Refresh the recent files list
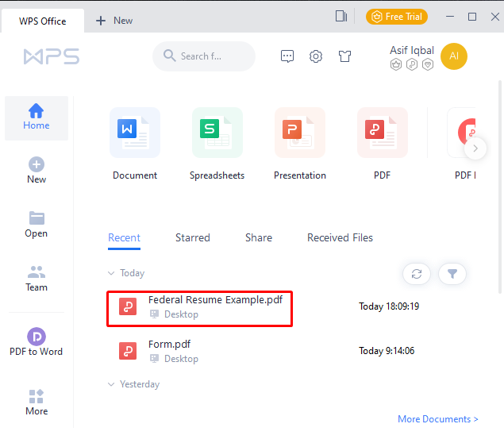Screen dimensions: 504x443 coord(417,274)
